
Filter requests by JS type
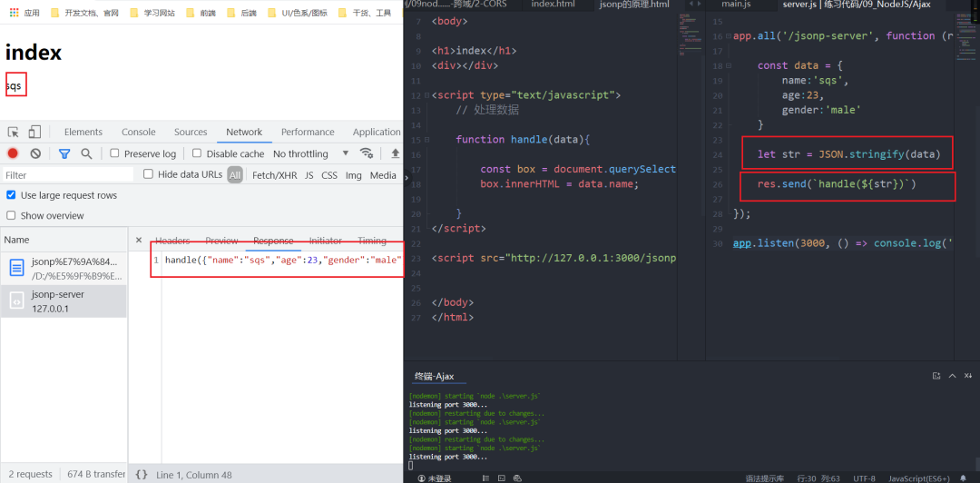309,175
